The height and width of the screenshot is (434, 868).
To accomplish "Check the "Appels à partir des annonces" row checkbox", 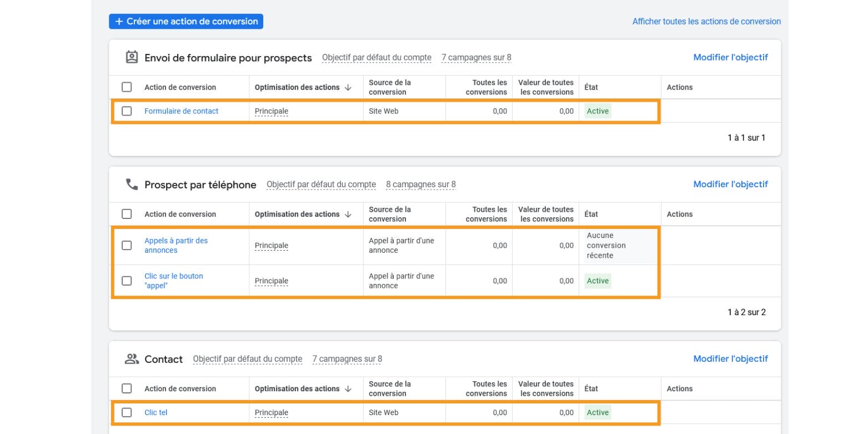I will pyautogui.click(x=127, y=245).
